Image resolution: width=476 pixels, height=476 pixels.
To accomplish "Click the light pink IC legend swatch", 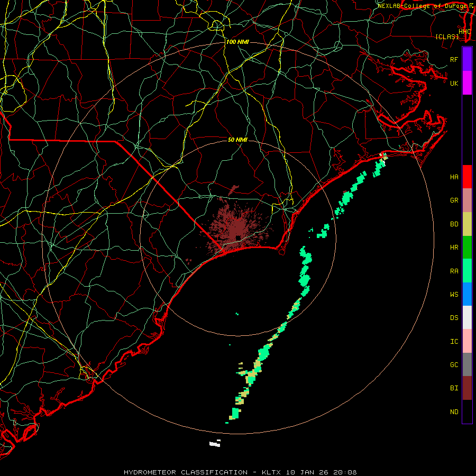I will 467,341.
